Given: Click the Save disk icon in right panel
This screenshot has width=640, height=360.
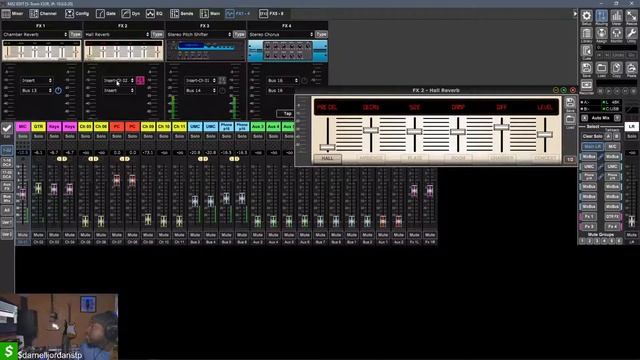Looking at the screenshot, I should coord(587,69).
